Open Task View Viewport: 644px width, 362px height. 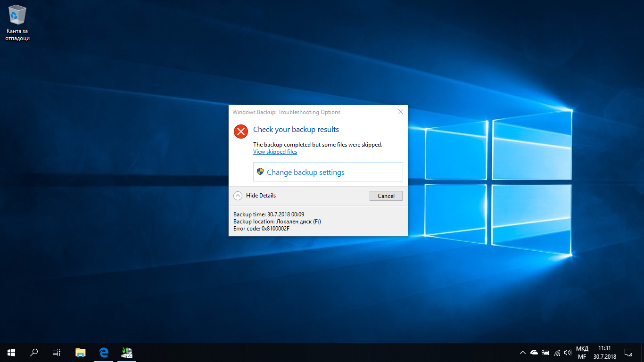pos(56,352)
